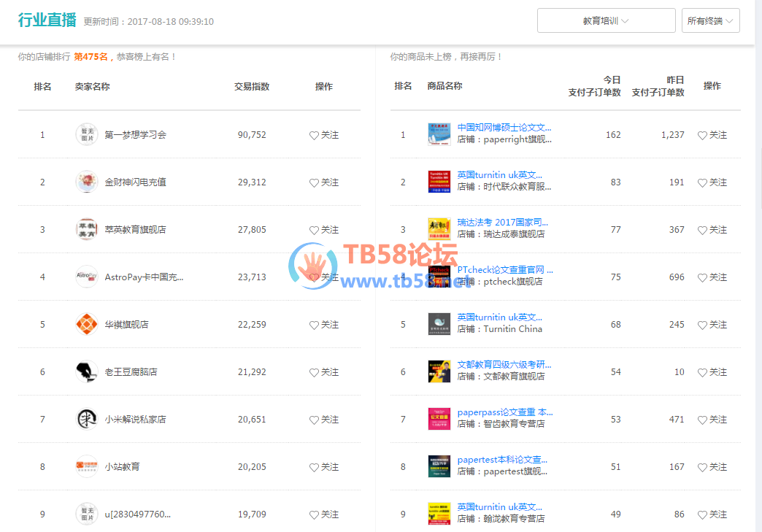Click 金财神闪电充值 shop logo icon
Screen dimensions: 762x532
point(86,182)
